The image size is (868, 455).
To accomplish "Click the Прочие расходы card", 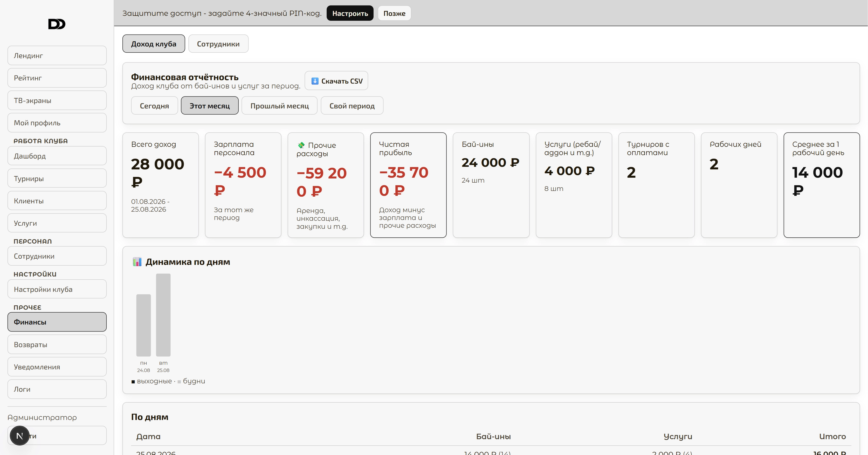I will pyautogui.click(x=326, y=185).
